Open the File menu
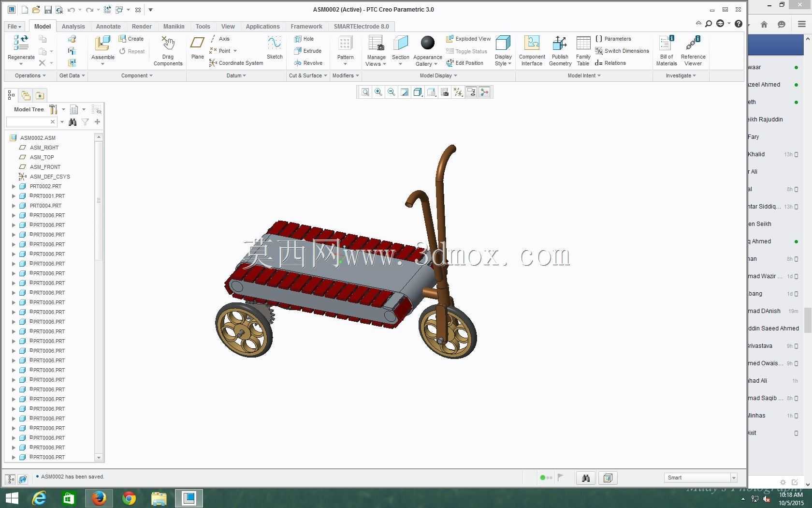The height and width of the screenshot is (508, 812). [14, 27]
